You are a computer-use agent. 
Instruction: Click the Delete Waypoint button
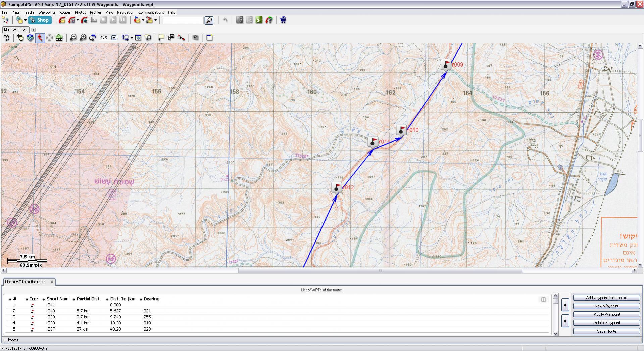click(606, 323)
